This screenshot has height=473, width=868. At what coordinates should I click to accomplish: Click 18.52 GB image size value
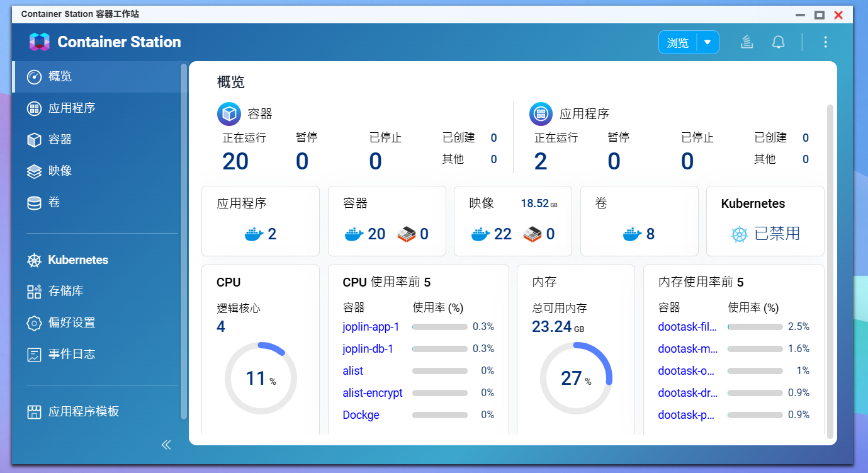(x=539, y=204)
